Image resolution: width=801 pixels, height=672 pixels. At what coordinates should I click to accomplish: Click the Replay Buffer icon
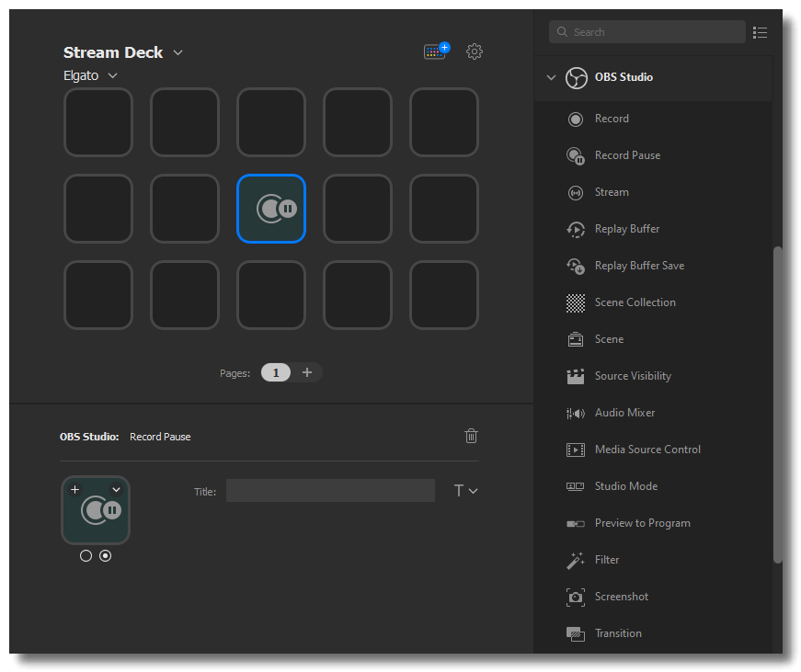click(575, 229)
